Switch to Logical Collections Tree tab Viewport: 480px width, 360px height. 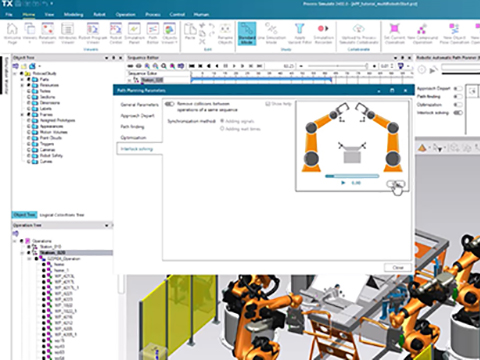[x=62, y=215]
